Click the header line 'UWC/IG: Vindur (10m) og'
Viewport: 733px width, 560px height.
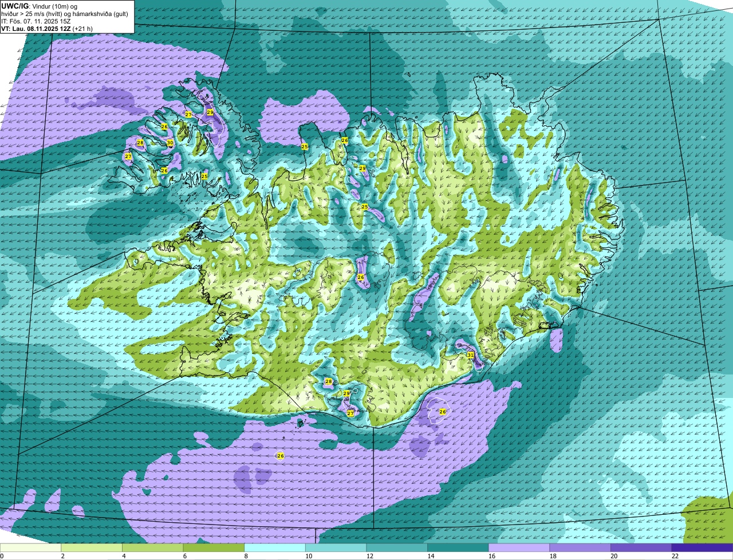click(39, 6)
